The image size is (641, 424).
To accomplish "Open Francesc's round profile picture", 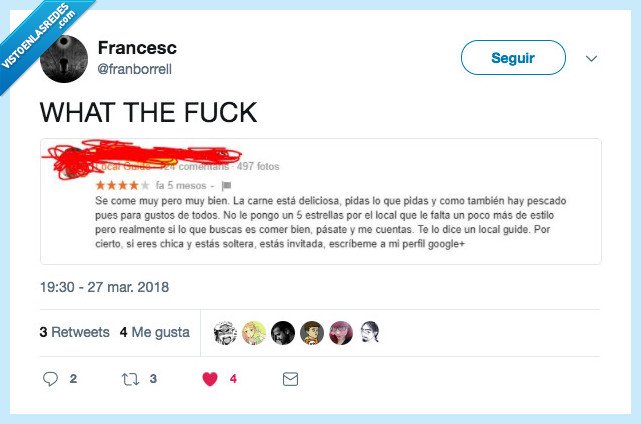I will pos(64,59).
